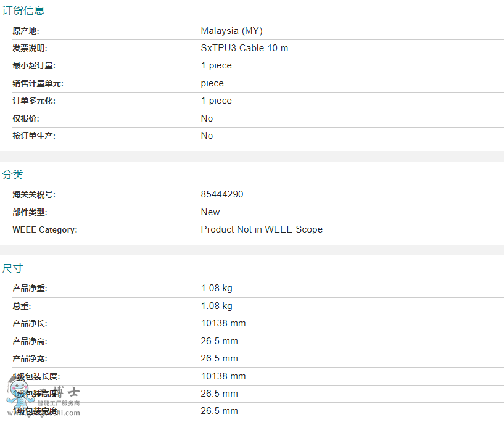Click the 销售计量单元 value piece
504x425 pixels.
pos(212,83)
